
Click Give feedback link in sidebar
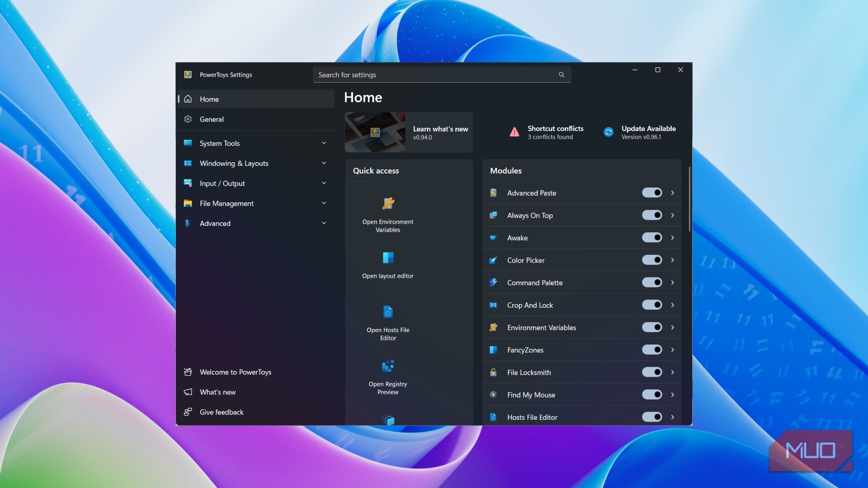[256, 412]
